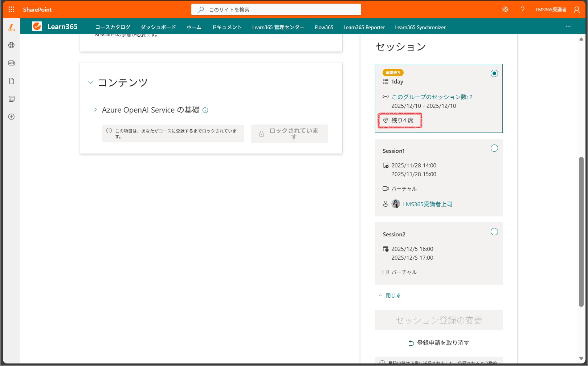This screenshot has width=588, height=366.
Task: Click the Learn365 orange logo icon
Action: click(x=37, y=26)
